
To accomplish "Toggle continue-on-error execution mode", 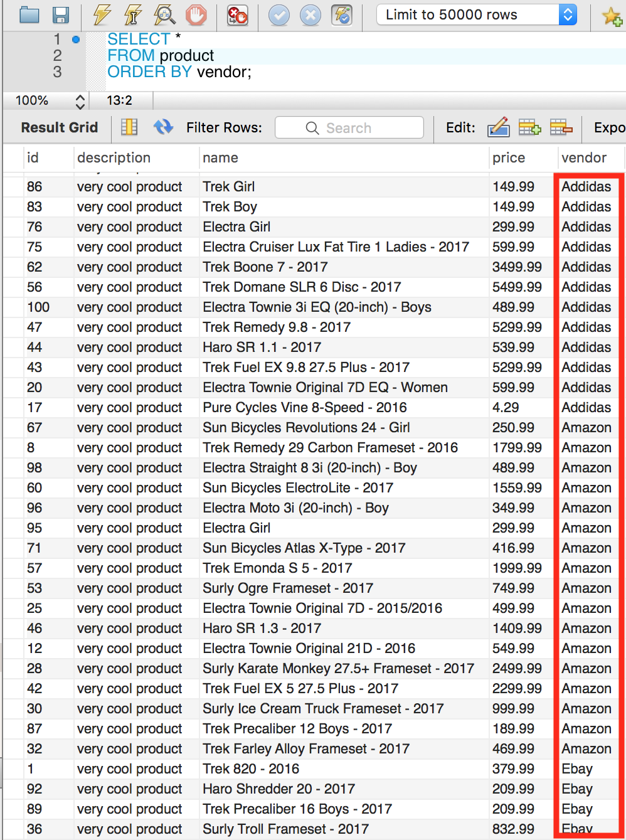I will point(237,14).
